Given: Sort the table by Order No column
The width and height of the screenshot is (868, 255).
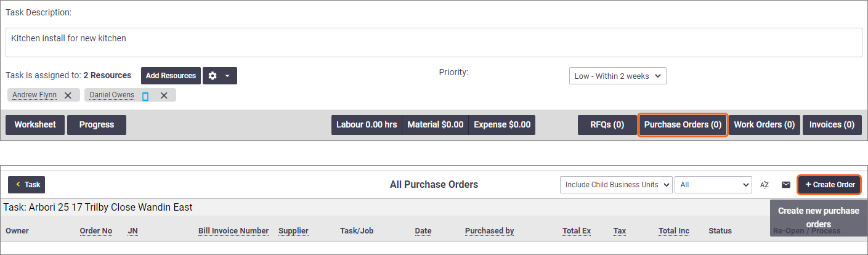Looking at the screenshot, I should tap(96, 231).
